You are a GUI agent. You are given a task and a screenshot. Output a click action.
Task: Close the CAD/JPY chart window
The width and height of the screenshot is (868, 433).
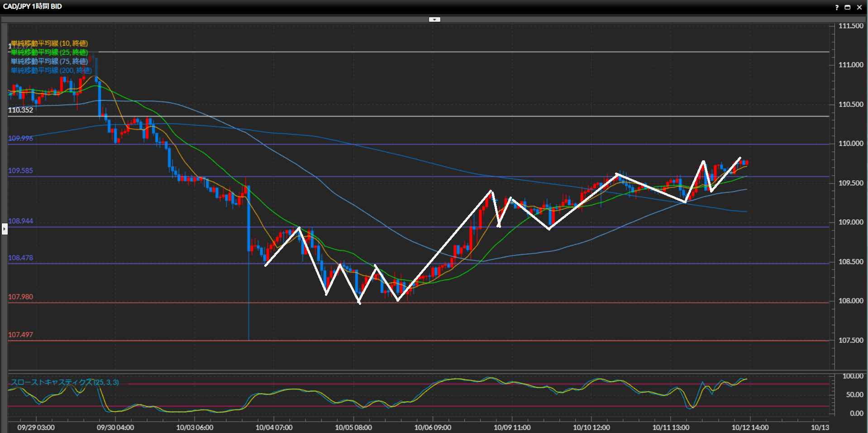(859, 7)
